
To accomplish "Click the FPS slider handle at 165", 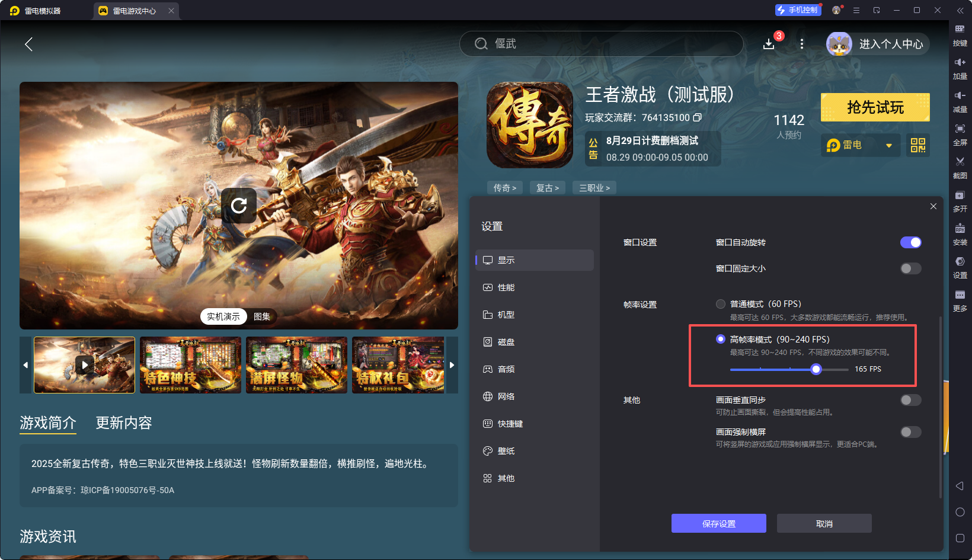I will click(816, 369).
